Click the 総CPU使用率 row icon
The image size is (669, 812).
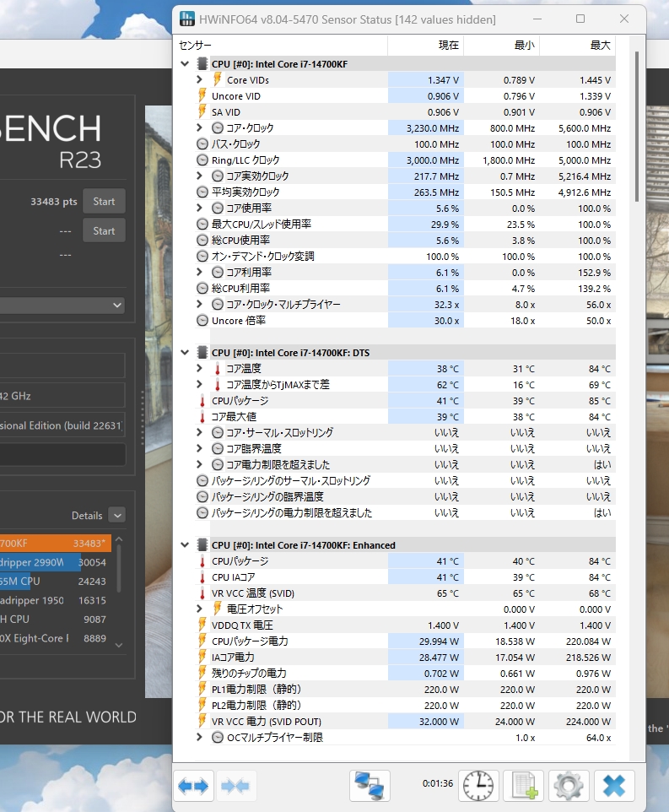[202, 241]
